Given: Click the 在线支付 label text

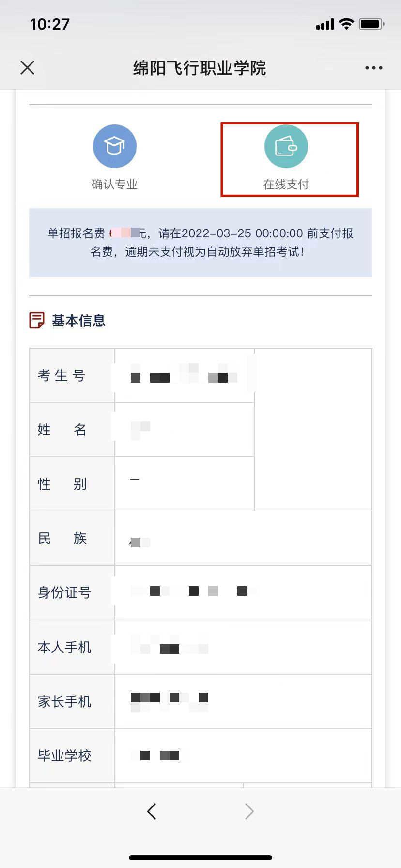Looking at the screenshot, I should (x=286, y=185).
